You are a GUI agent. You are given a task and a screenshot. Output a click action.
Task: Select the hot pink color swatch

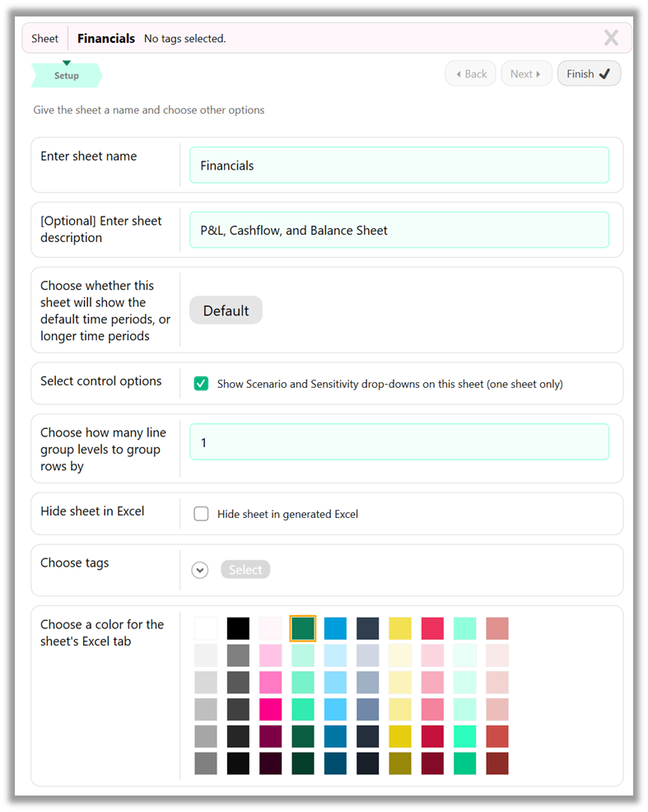click(270, 709)
